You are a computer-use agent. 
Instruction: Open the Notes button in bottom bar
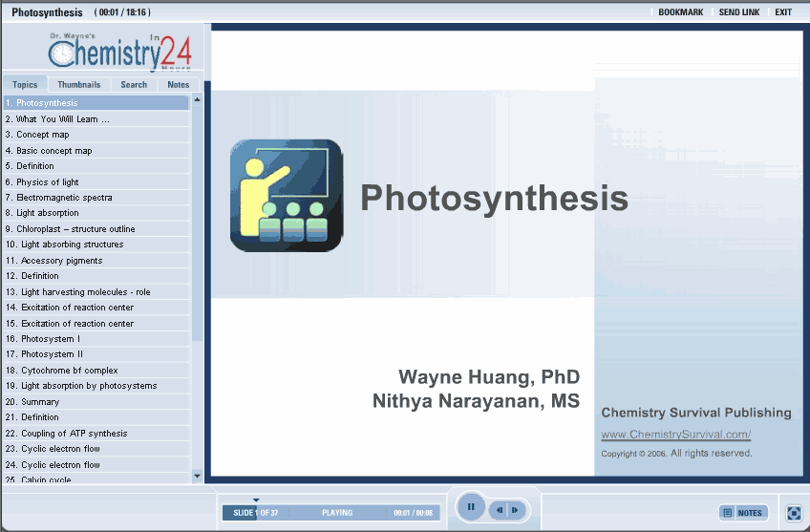(743, 513)
